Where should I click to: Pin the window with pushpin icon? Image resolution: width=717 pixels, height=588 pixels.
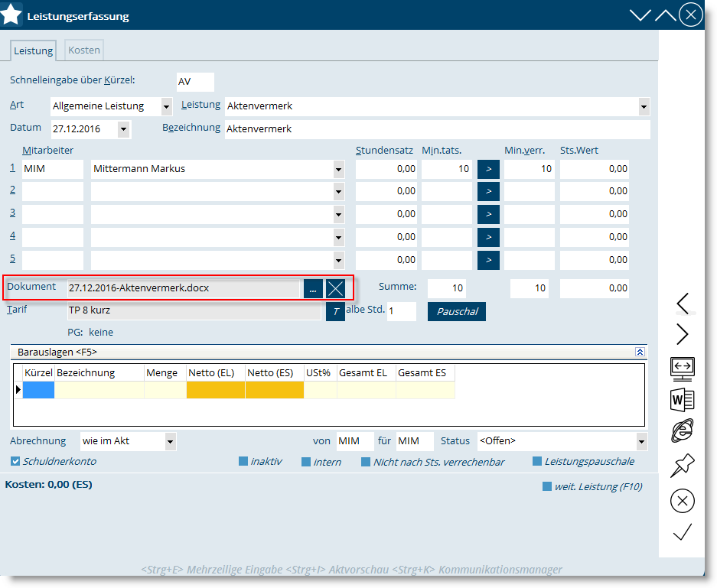click(683, 466)
